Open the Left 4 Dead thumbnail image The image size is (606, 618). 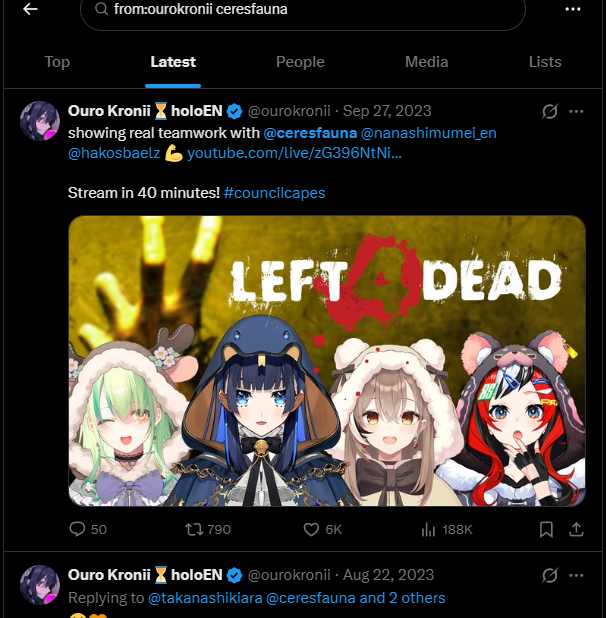(x=327, y=361)
